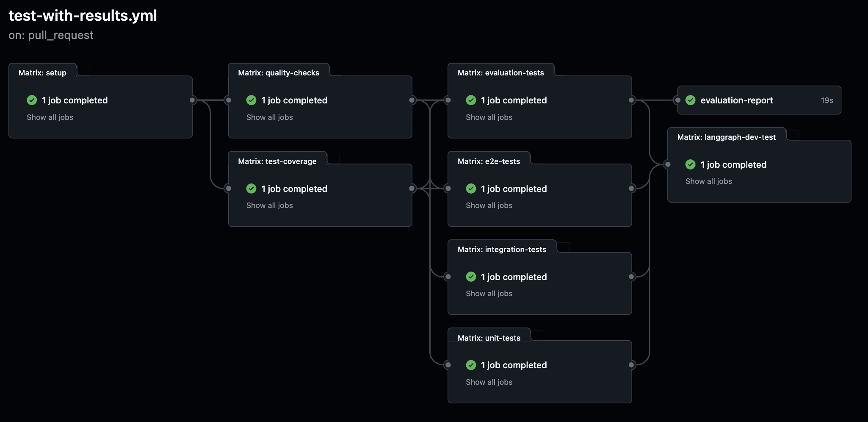
Task: Expand the Matrix: e2e-tests group
Action: click(490, 161)
